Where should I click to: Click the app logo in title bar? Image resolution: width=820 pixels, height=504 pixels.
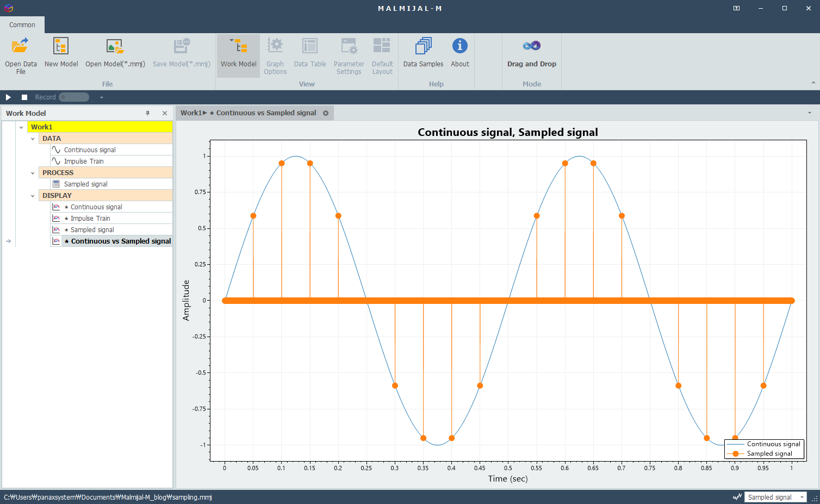pos(8,8)
